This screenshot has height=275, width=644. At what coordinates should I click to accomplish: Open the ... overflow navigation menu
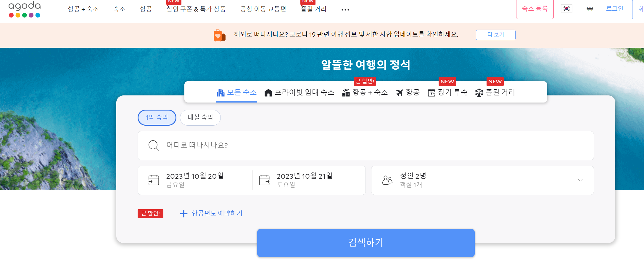pyautogui.click(x=345, y=9)
